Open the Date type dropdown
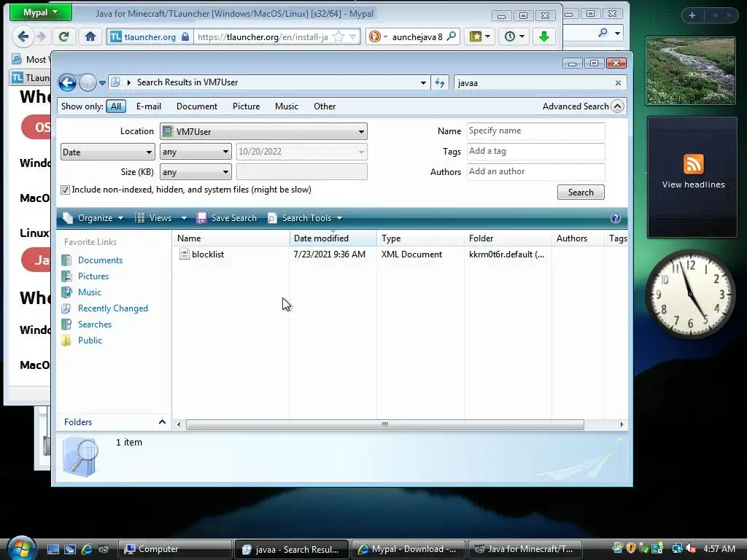 click(x=108, y=152)
